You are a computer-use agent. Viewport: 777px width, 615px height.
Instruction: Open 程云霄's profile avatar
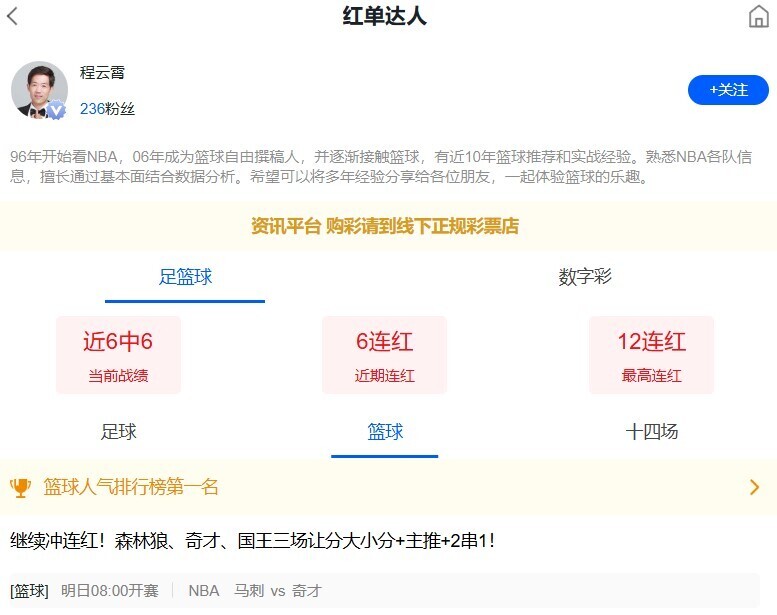pos(39,90)
